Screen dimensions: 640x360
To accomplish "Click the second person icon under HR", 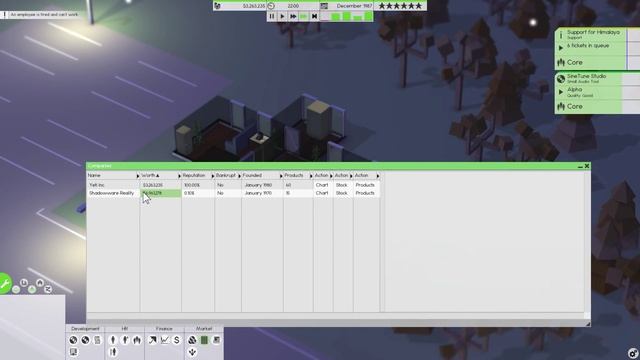I will (x=125, y=340).
